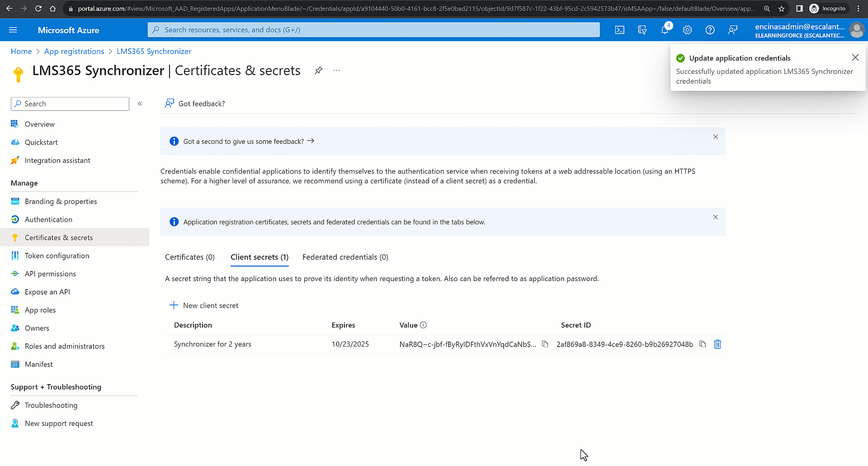Click the browser address bar URL
This screenshot has height=466, width=868.
[416, 9]
